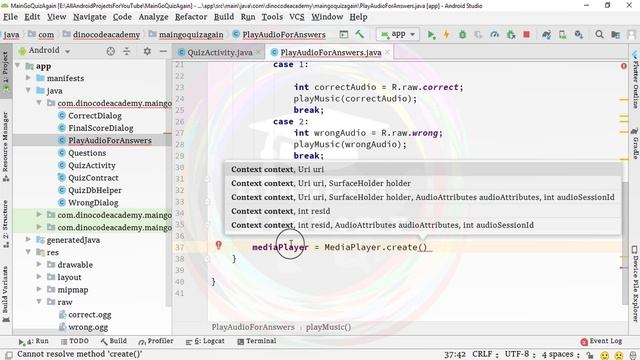Viewport: 640px width, 360px height.
Task: Open the Profiler tool window
Action: tap(156, 341)
